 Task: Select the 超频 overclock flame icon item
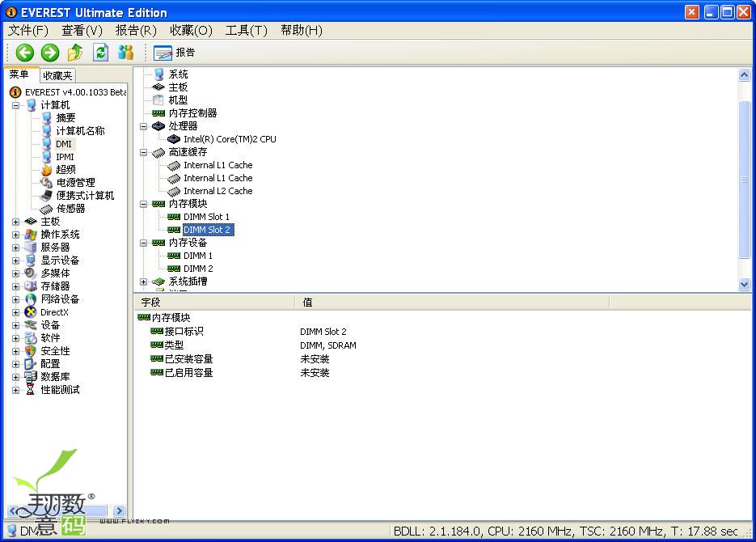pos(47,170)
